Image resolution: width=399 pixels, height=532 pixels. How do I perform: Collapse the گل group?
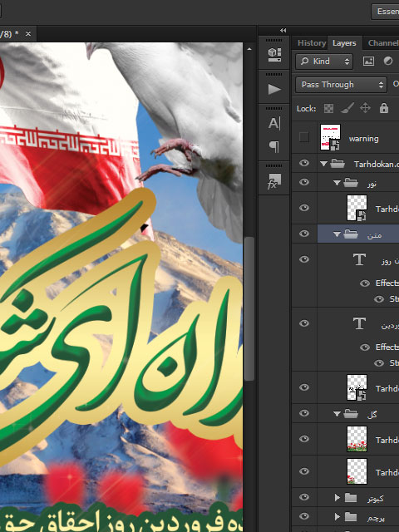coord(337,414)
